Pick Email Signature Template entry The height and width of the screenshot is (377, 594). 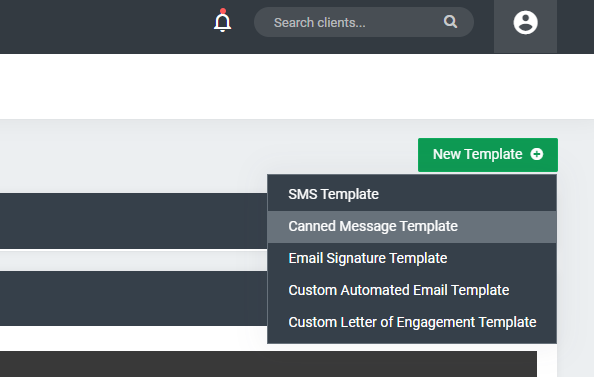click(412, 258)
